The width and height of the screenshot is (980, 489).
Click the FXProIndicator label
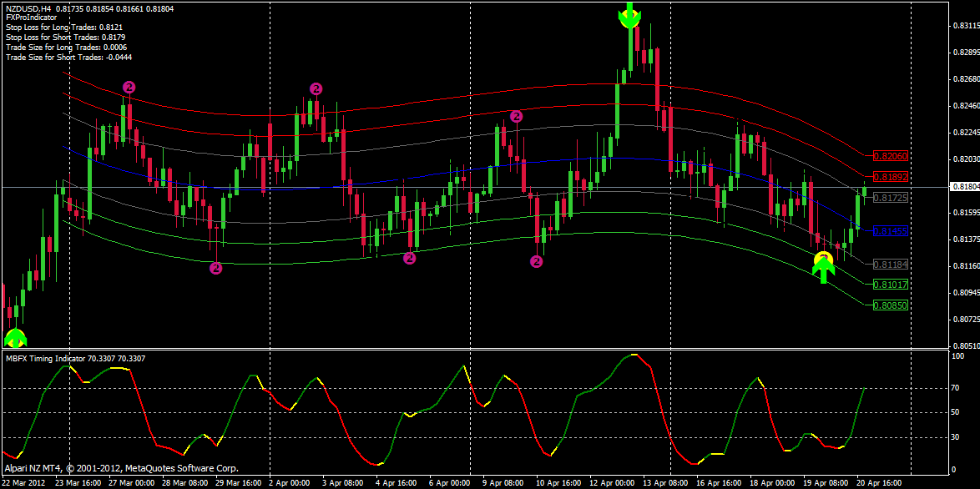(31, 18)
